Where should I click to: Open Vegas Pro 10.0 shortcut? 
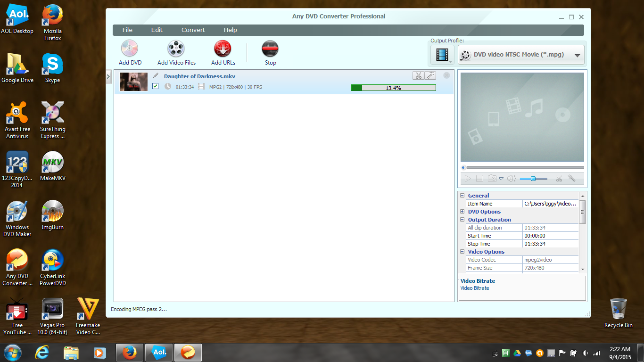[53, 317]
